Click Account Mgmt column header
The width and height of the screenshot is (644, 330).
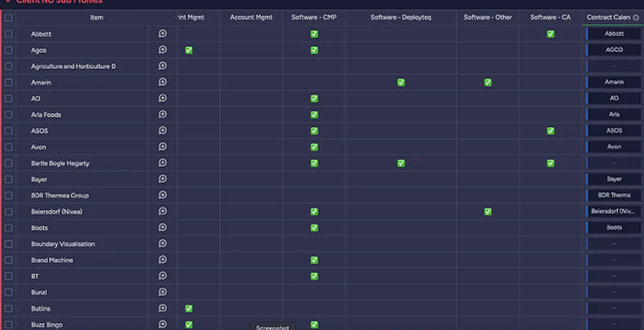click(x=251, y=17)
